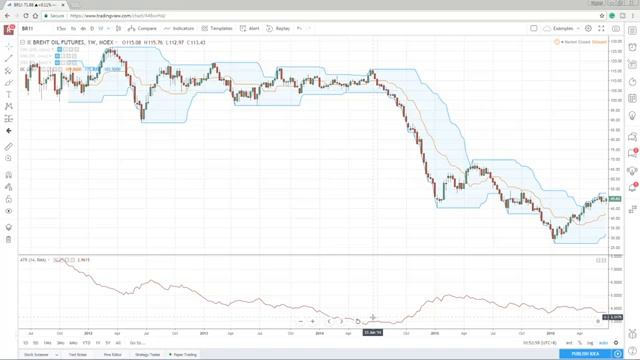Toggle visibility of second indicator in legend

(58, 56)
